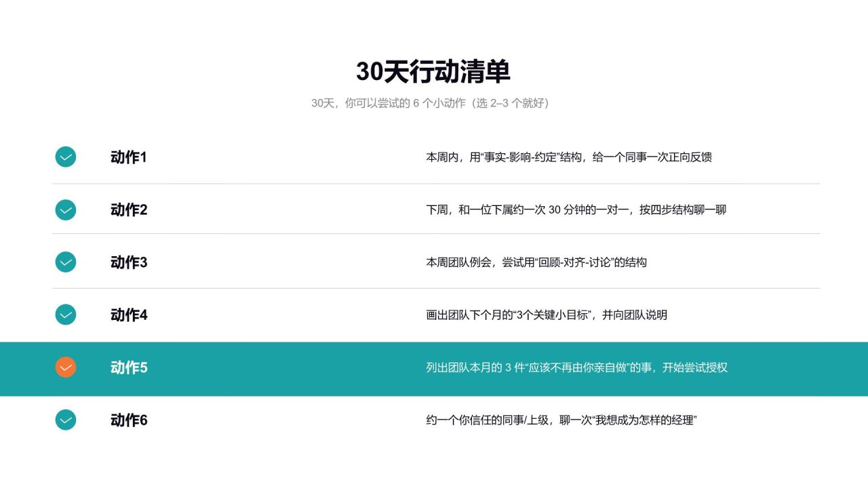This screenshot has width=868, height=488.
Task: Click the 30 分钟的一对一 description text
Action: (x=576, y=210)
